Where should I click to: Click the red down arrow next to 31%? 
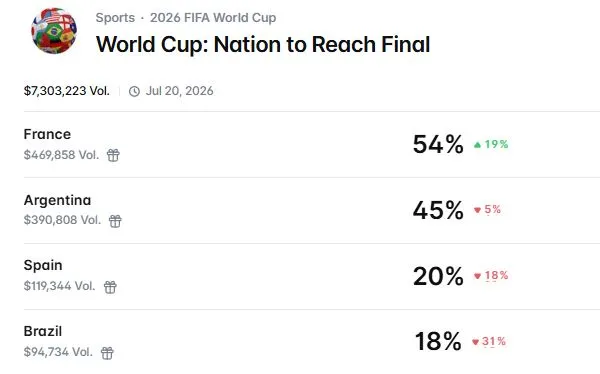[x=475, y=342]
